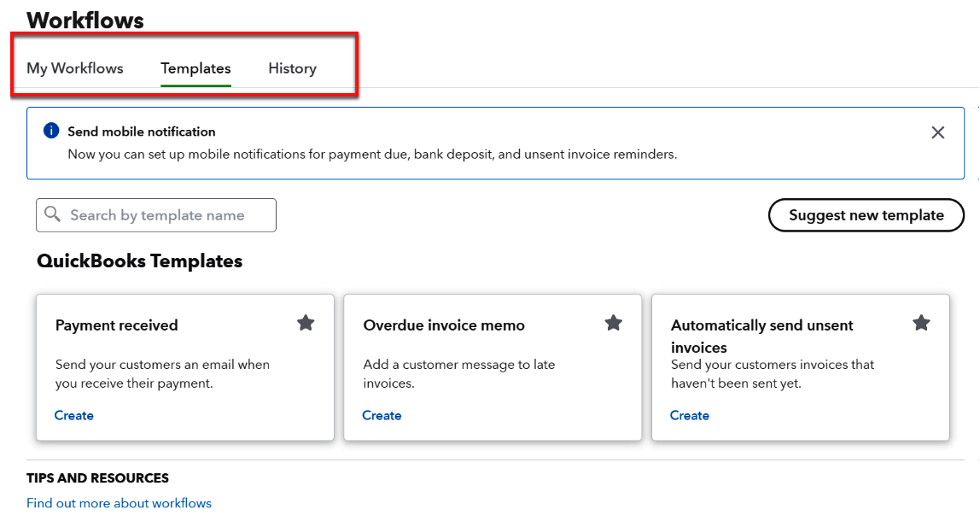
Task: Create workflow from Automatically send unsent invoices
Action: [690, 415]
